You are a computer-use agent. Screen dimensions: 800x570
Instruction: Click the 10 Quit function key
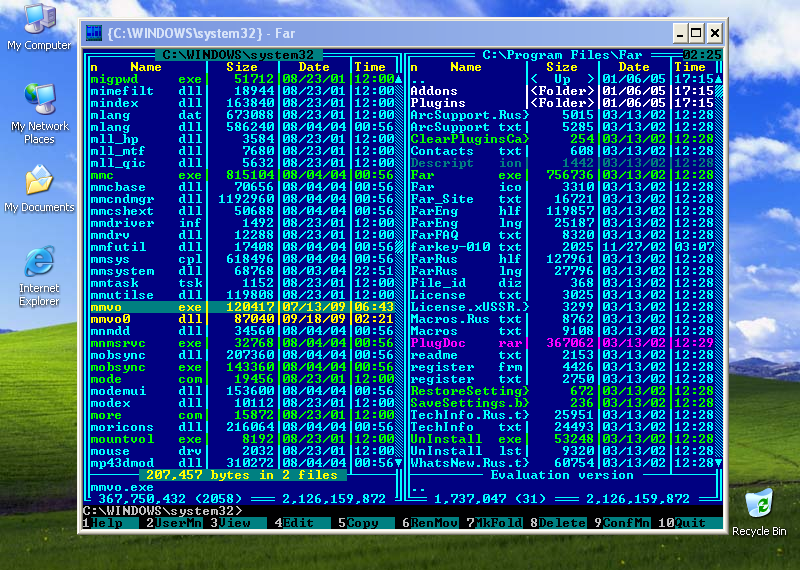point(690,523)
